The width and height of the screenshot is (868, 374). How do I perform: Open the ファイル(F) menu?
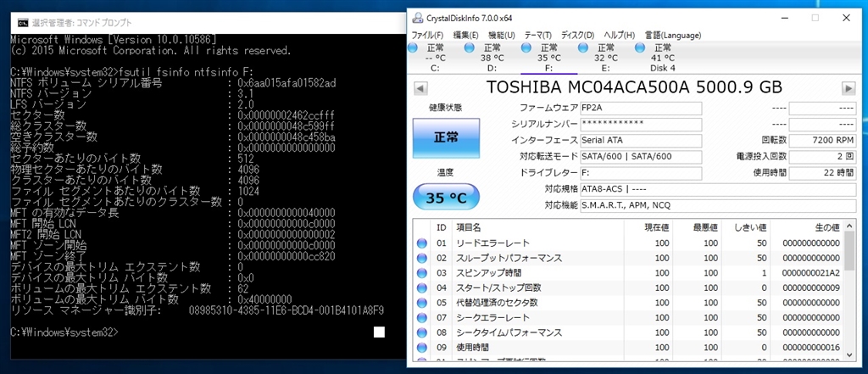click(x=427, y=35)
